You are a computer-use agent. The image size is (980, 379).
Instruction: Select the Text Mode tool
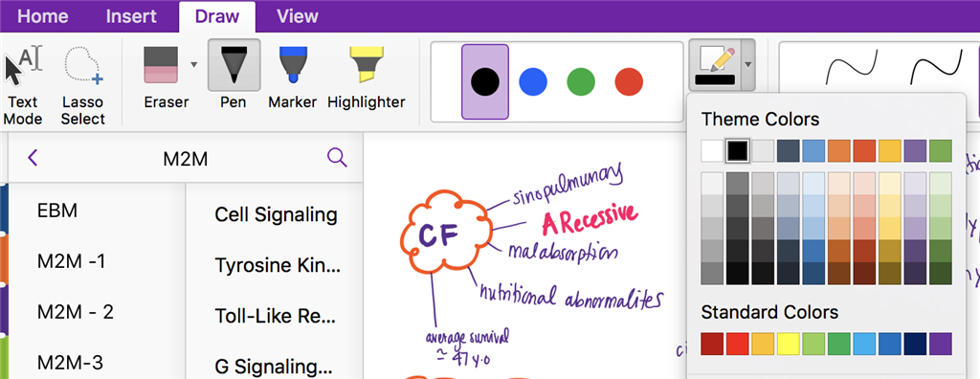[x=24, y=84]
